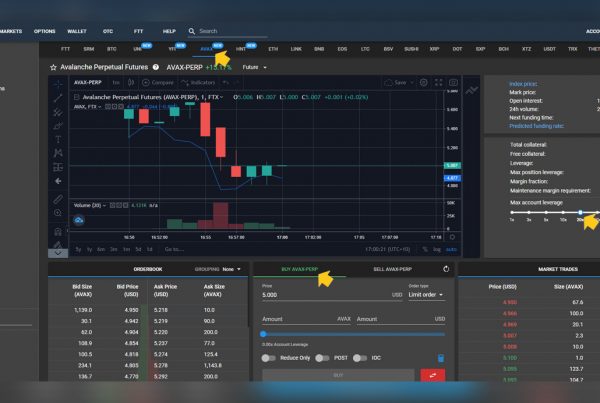This screenshot has width=600, height=403.
Task: Open the WALLET menu
Action: (77, 31)
